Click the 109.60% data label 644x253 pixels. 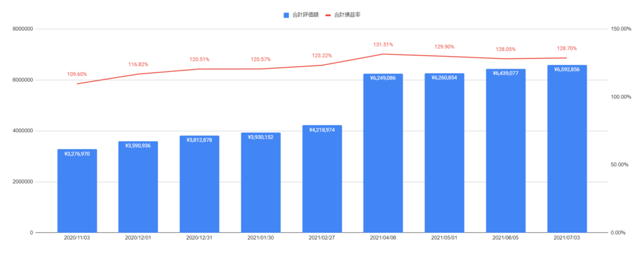tap(77, 74)
